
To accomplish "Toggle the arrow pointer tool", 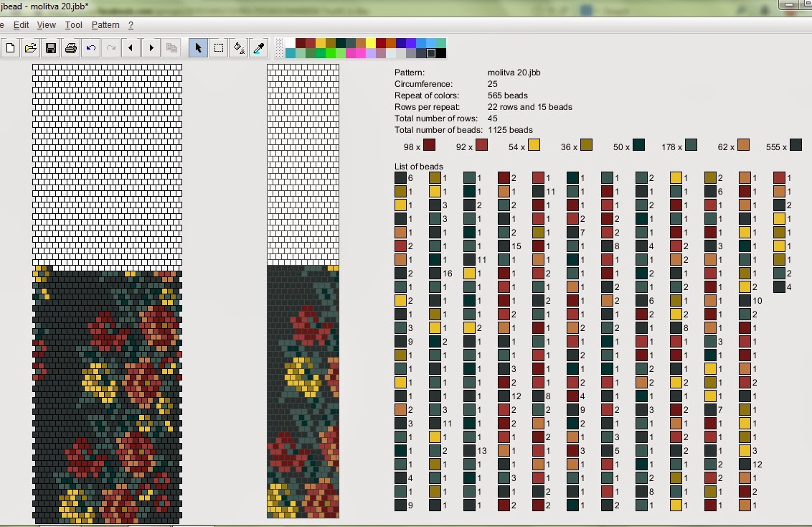I will [x=199, y=48].
